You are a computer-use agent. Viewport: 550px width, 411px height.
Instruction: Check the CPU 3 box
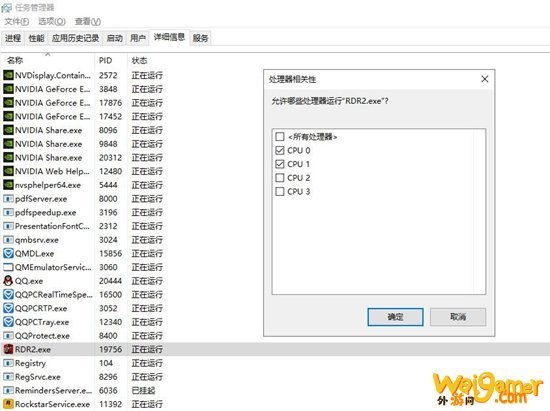point(280,191)
